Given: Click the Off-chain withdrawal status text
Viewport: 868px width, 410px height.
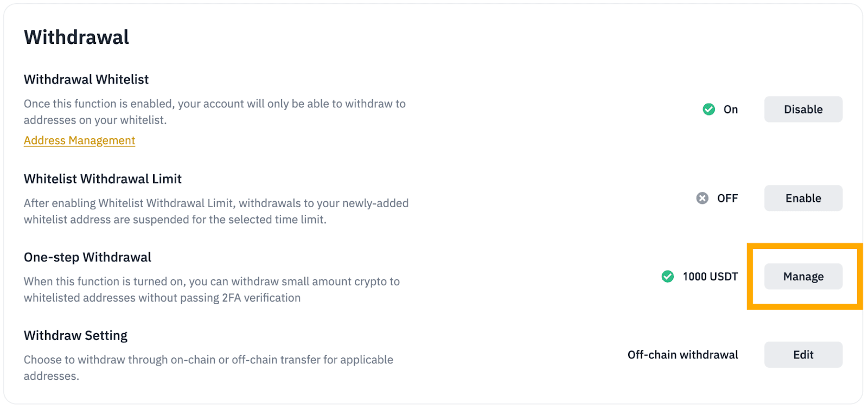Looking at the screenshot, I should 682,355.
